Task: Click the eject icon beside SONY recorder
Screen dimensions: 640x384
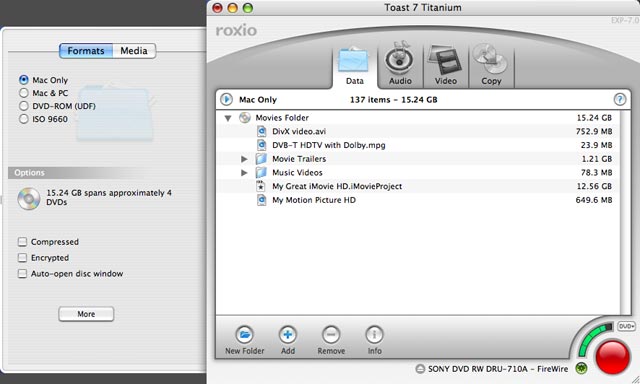Action: click(x=420, y=369)
